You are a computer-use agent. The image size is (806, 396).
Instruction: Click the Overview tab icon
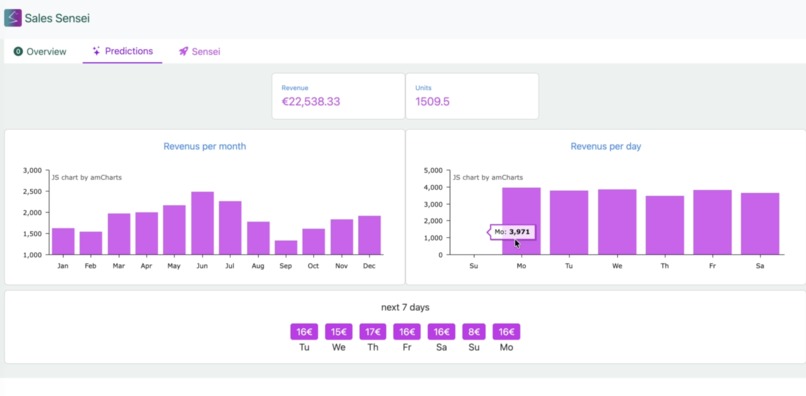[18, 51]
